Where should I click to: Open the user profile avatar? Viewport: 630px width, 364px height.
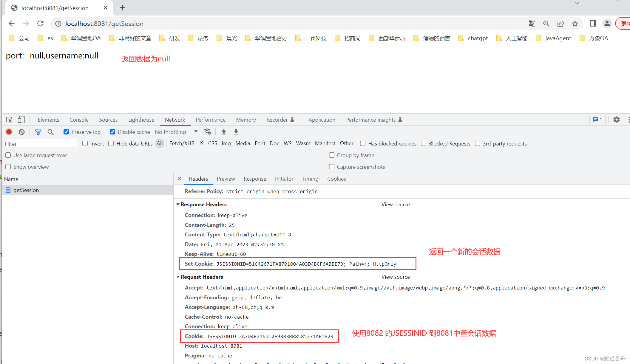607,24
